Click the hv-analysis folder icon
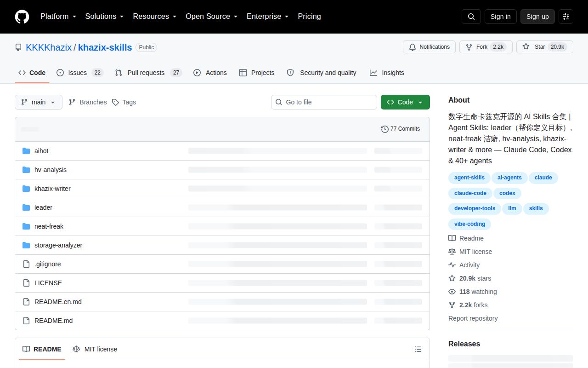This screenshot has height=368, width=588. pos(26,170)
